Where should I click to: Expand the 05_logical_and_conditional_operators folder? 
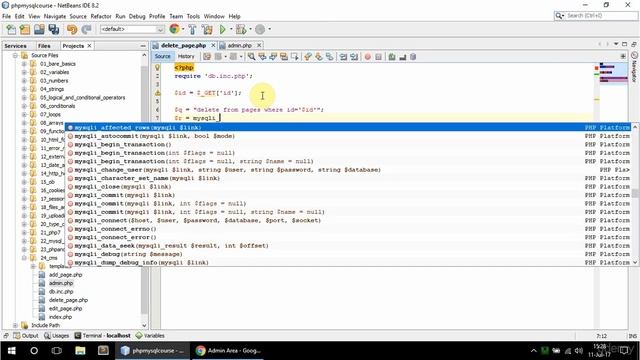tap(24, 98)
